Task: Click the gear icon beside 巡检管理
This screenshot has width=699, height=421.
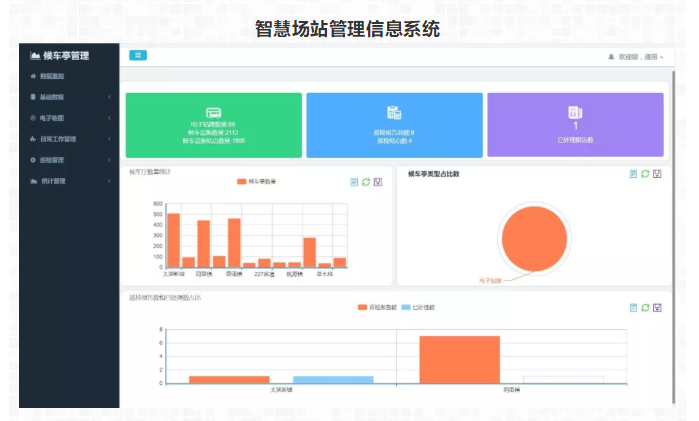Action: [33, 160]
